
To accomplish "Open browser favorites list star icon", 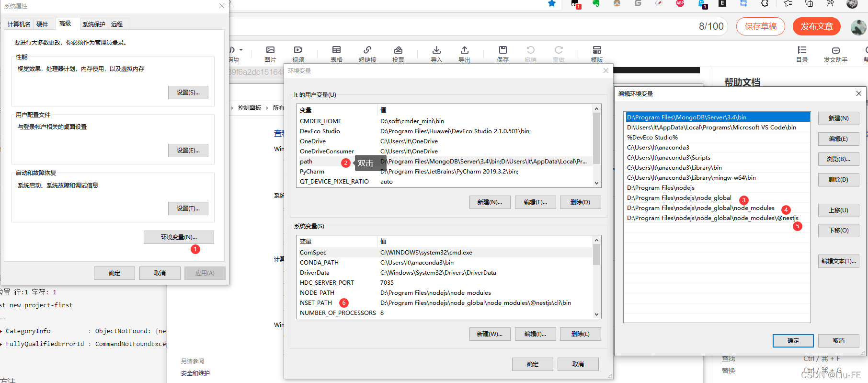I will coord(788,3).
